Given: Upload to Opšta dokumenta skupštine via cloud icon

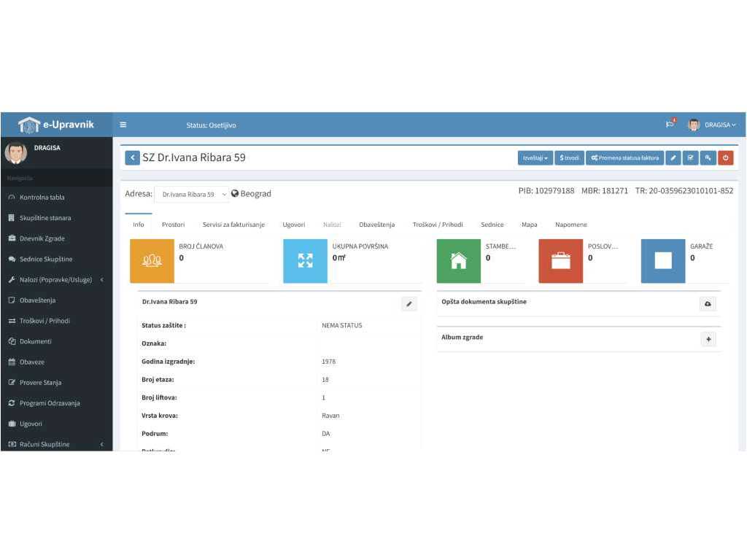Looking at the screenshot, I should tap(708, 304).
